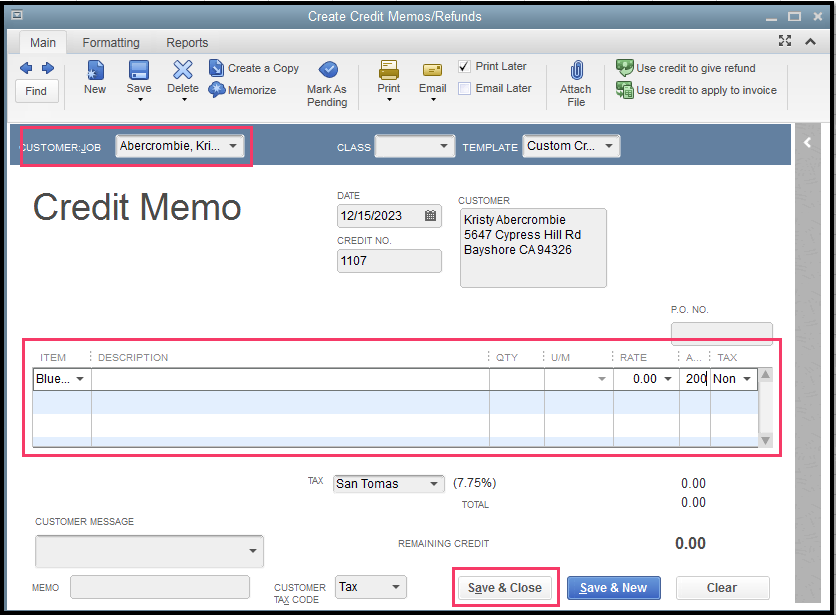The image size is (836, 615).
Task: Click the Description cell in first row
Action: click(290, 379)
